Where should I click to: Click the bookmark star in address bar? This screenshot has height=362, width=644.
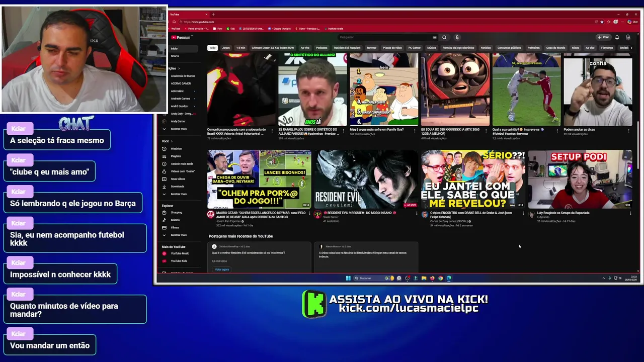[602, 22]
